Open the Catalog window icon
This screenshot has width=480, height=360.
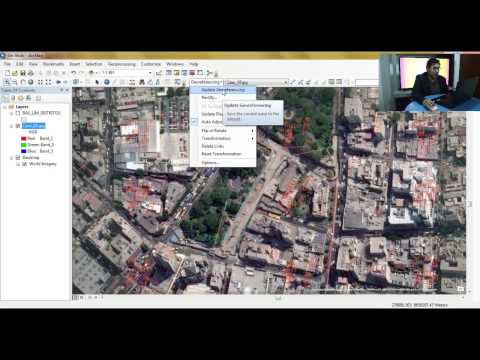point(177,73)
